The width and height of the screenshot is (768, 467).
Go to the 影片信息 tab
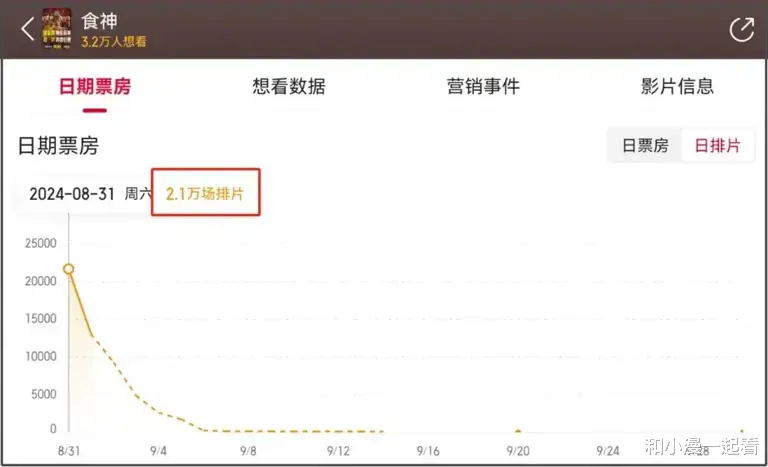click(677, 86)
